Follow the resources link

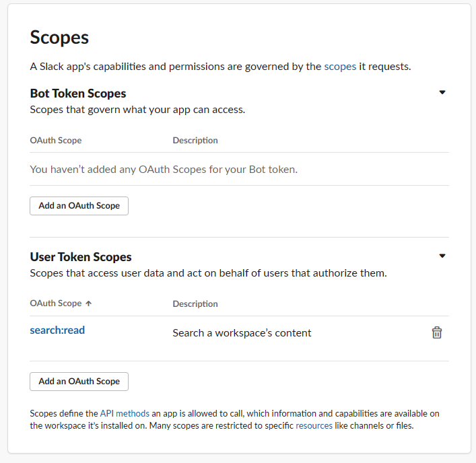coord(314,426)
